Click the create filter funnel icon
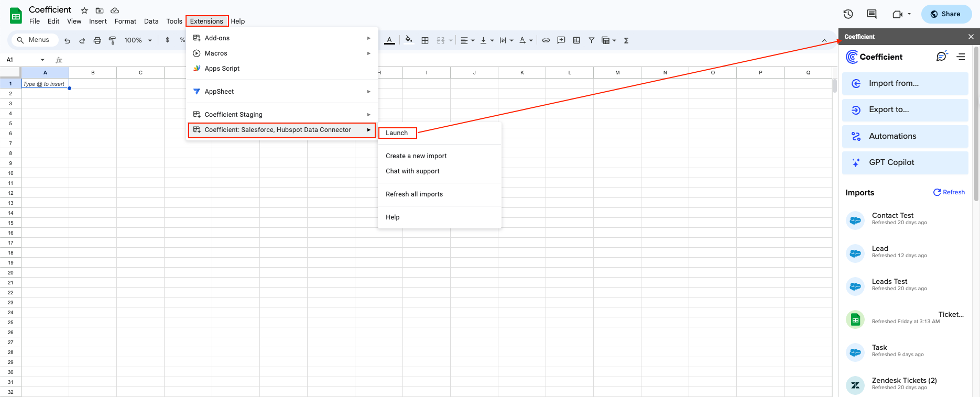 tap(592, 40)
